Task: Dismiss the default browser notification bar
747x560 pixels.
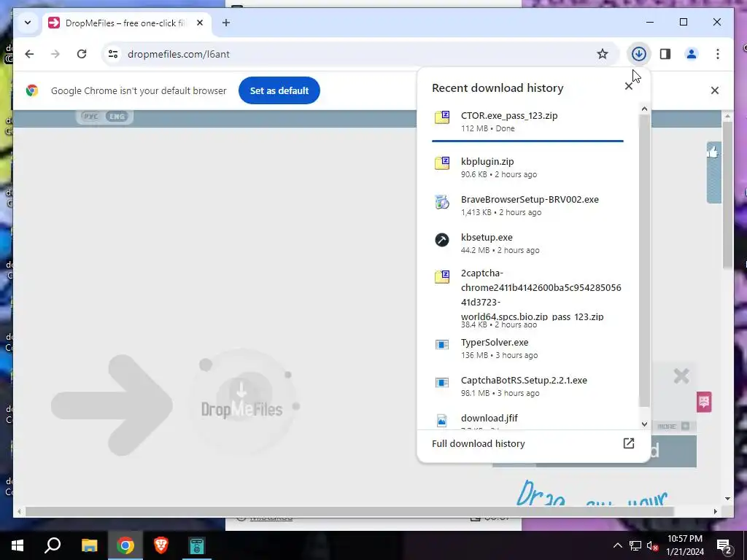Action: point(714,90)
